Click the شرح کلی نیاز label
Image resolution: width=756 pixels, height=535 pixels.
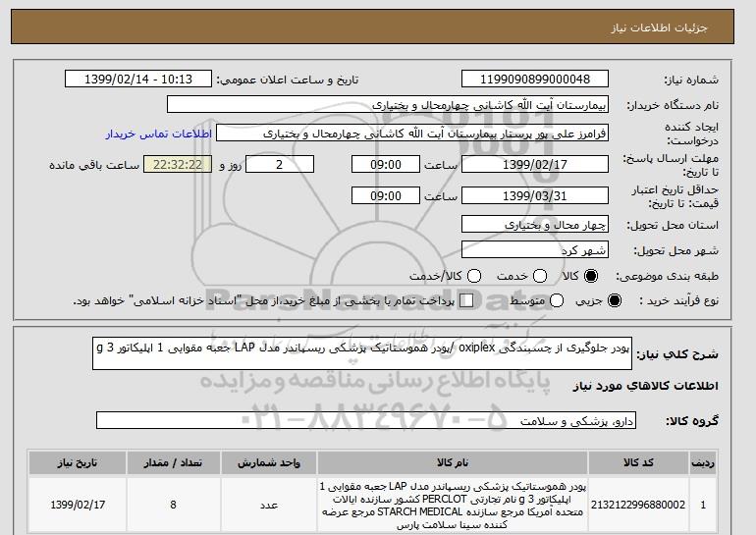coord(677,354)
